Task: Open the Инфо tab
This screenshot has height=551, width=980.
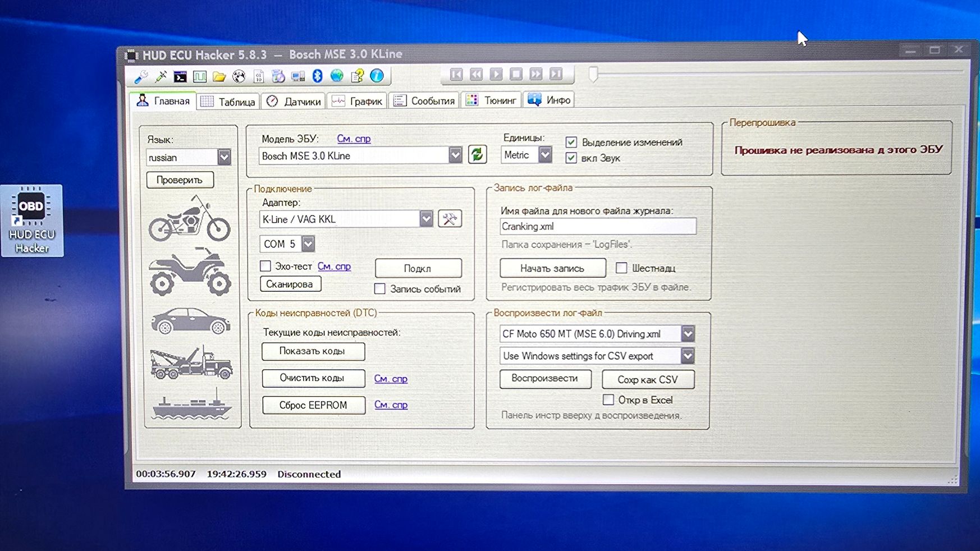Action: point(549,100)
